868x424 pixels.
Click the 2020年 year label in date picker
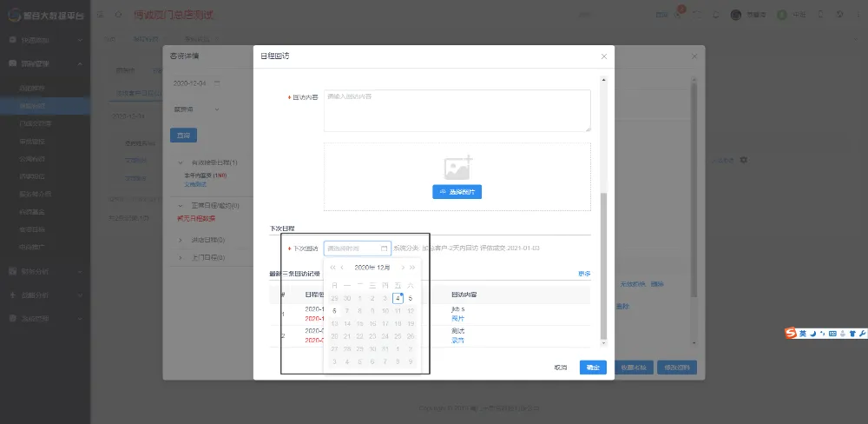(364, 268)
